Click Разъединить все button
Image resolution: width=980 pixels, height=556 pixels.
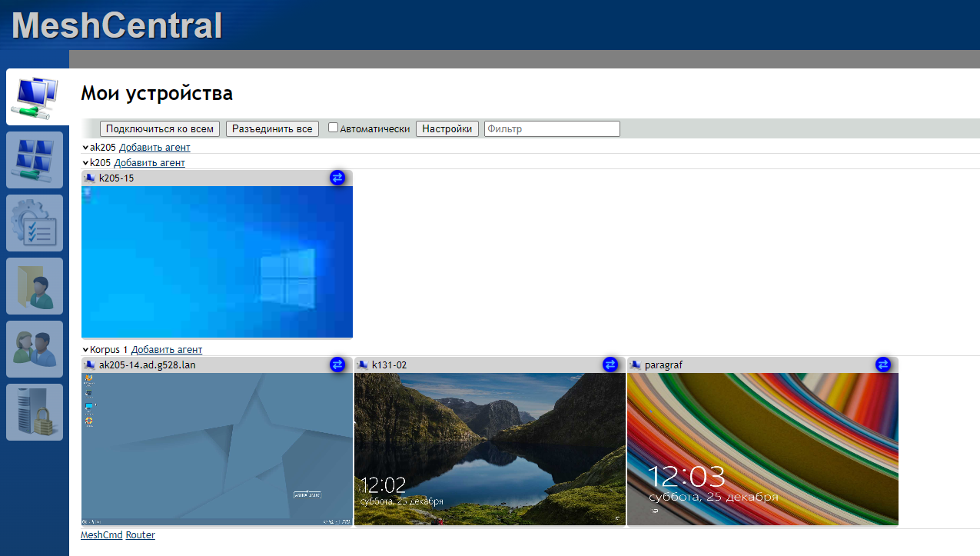[x=272, y=128]
